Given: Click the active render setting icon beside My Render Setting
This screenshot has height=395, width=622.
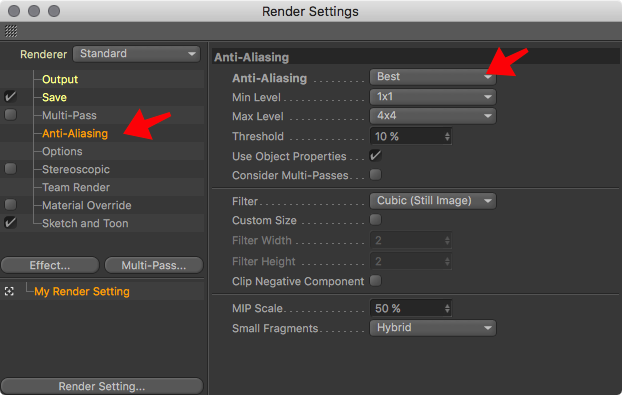Looking at the screenshot, I should click(x=9, y=291).
